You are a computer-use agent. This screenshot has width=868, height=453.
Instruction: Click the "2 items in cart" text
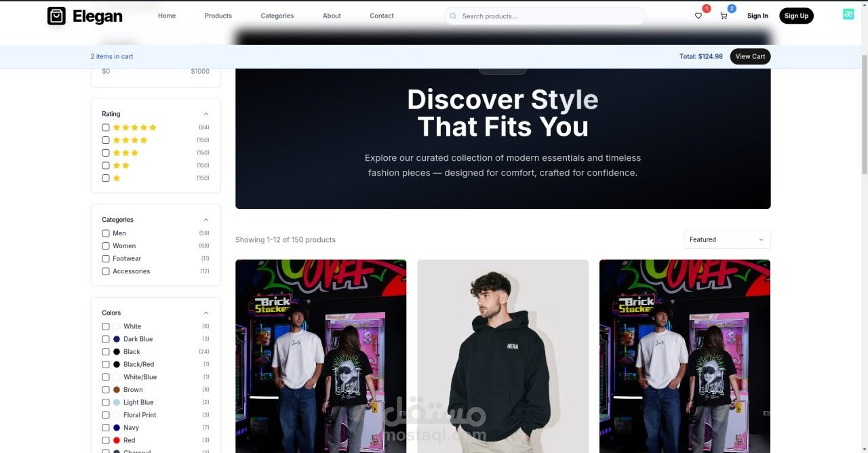click(x=112, y=56)
